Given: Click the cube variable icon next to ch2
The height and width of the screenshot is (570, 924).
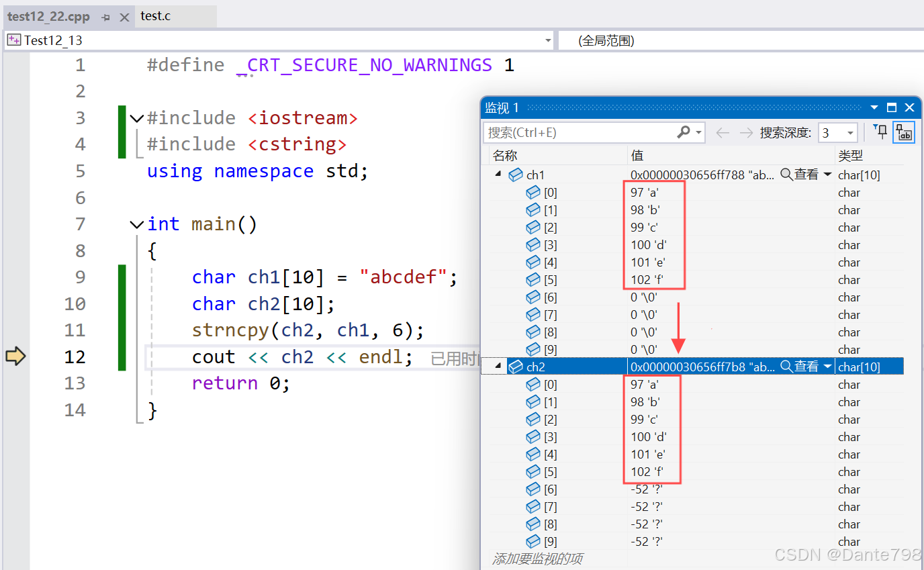Looking at the screenshot, I should coord(516,367).
